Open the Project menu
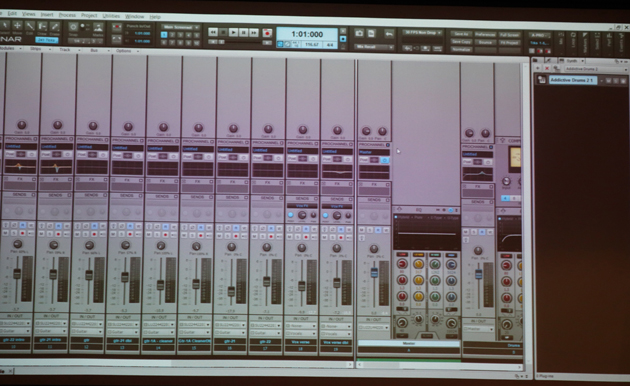 (x=89, y=15)
